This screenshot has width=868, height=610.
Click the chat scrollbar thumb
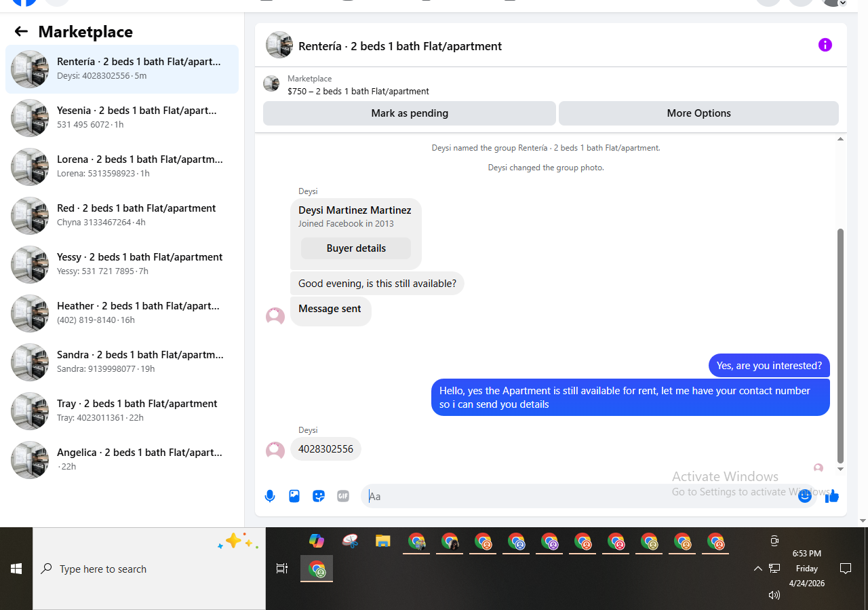841,345
